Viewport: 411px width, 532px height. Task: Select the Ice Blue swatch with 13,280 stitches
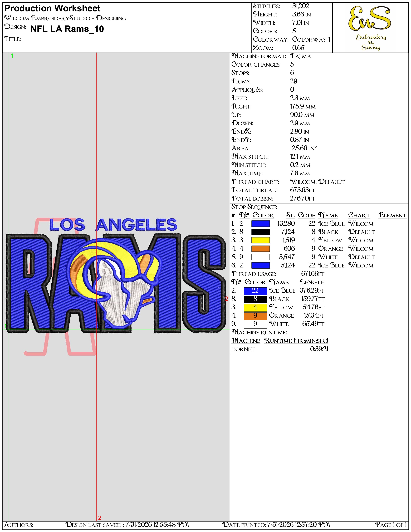pos(260,223)
